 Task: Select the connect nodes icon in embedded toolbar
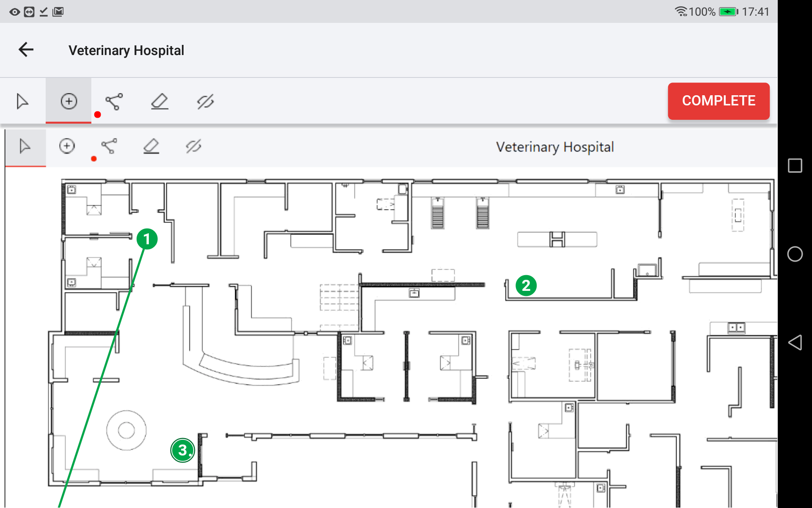tap(109, 146)
